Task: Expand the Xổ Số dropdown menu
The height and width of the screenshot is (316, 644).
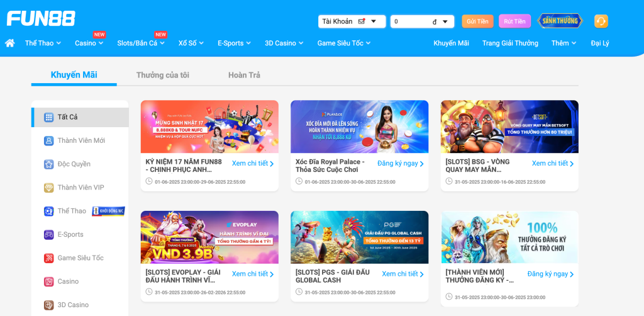Action: tap(191, 43)
